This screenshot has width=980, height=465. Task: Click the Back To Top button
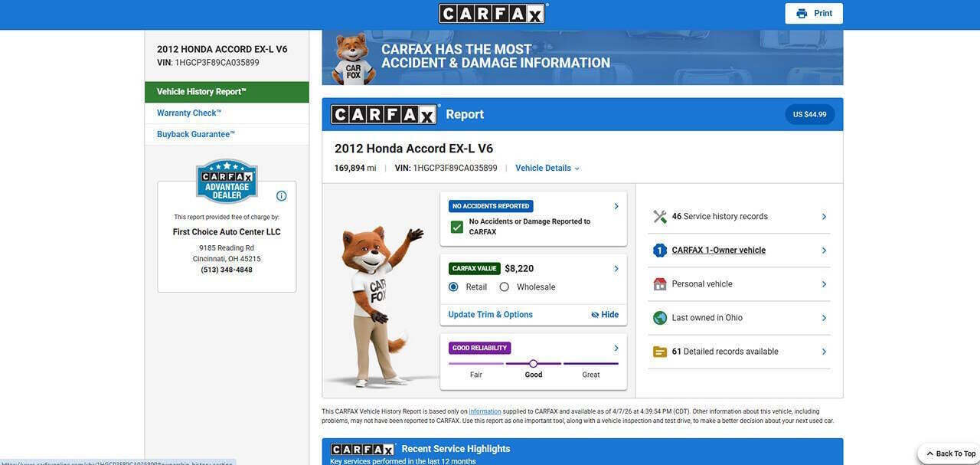pyautogui.click(x=950, y=454)
